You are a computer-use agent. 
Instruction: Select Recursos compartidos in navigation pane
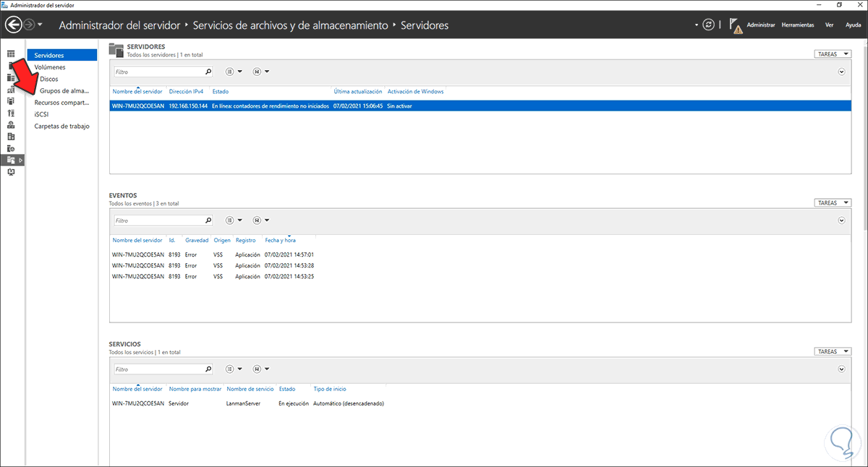62,103
